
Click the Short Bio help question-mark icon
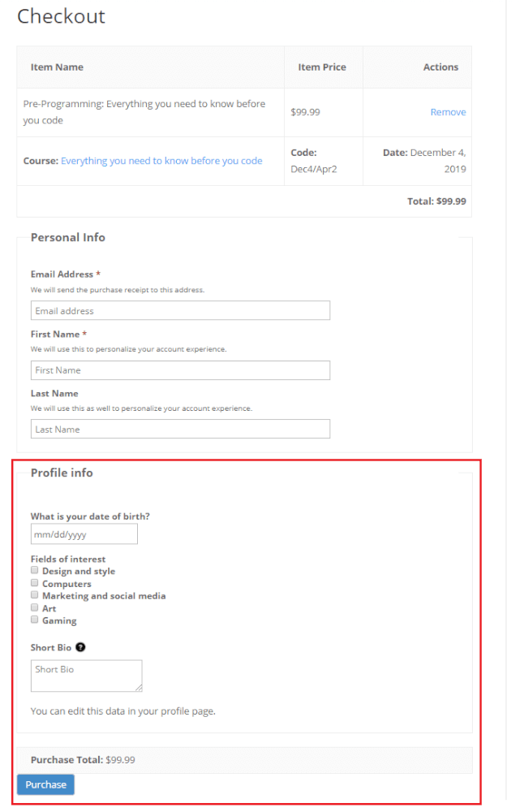pos(80,647)
